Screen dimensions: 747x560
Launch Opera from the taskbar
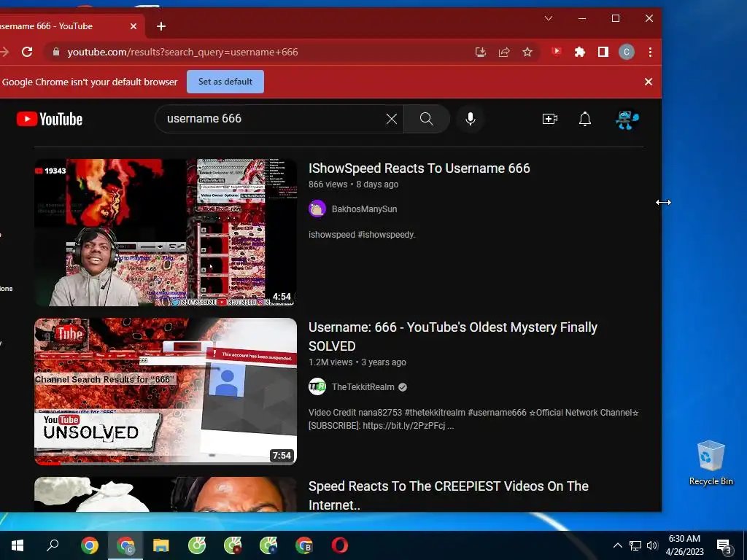pyautogui.click(x=340, y=545)
